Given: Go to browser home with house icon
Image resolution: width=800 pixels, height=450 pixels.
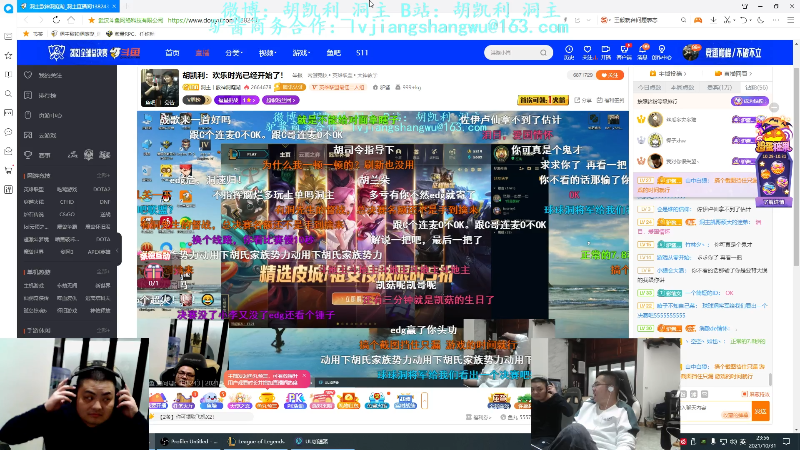Looking at the screenshot, I should click(71, 20).
